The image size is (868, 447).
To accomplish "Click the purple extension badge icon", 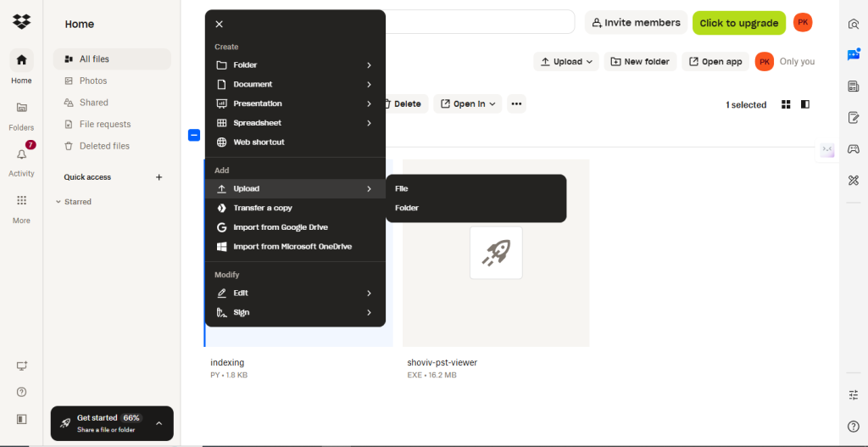I will click(x=827, y=149).
